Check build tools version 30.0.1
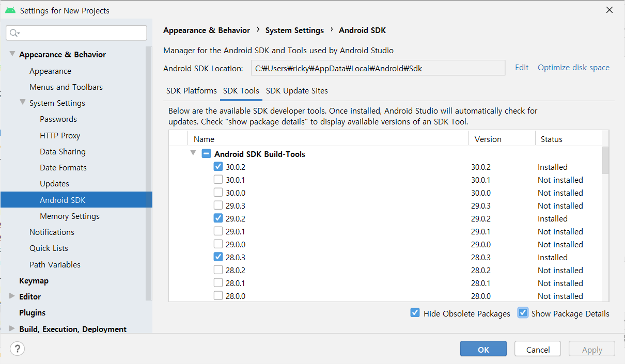625x364 pixels. click(218, 180)
